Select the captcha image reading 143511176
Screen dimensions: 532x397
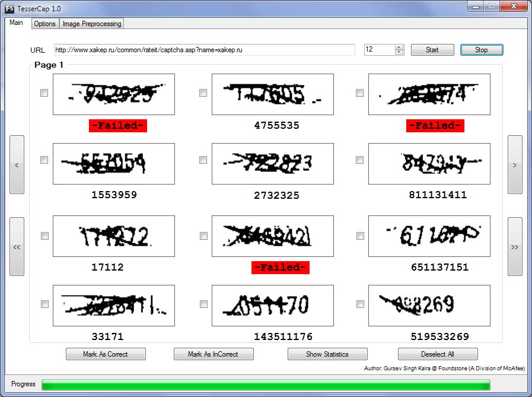272,306
